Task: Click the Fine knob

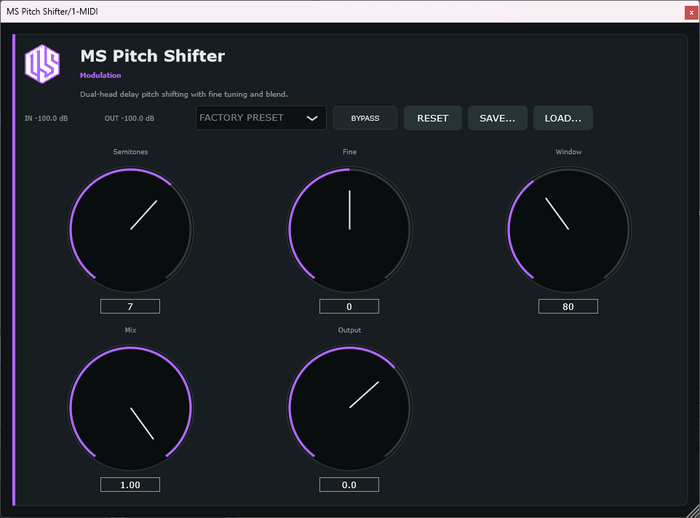Action: [x=349, y=230]
